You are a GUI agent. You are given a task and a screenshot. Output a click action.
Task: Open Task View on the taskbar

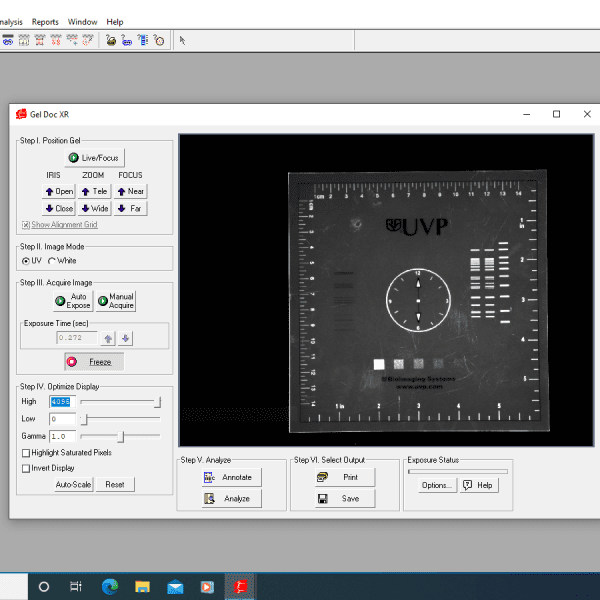pos(76,587)
